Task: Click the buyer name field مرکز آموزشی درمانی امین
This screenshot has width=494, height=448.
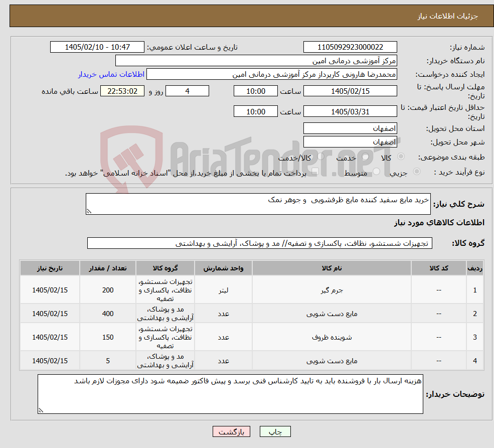Action: (x=256, y=61)
